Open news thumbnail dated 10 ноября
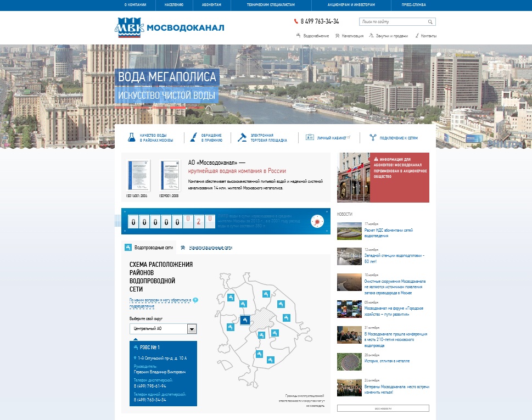Screen dimensions: 532x420 coord(349,282)
